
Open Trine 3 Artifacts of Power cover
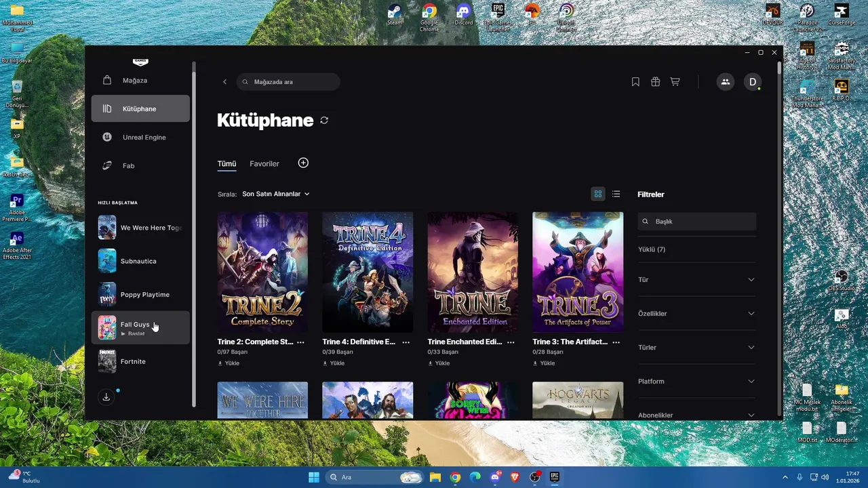[578, 272]
